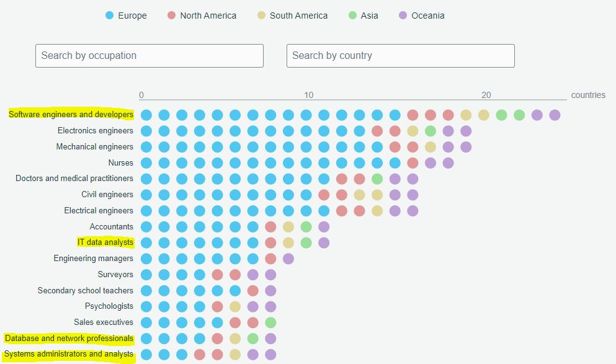The height and width of the screenshot is (364, 616).
Task: Click the Nurses occupation label
Action: (120, 162)
